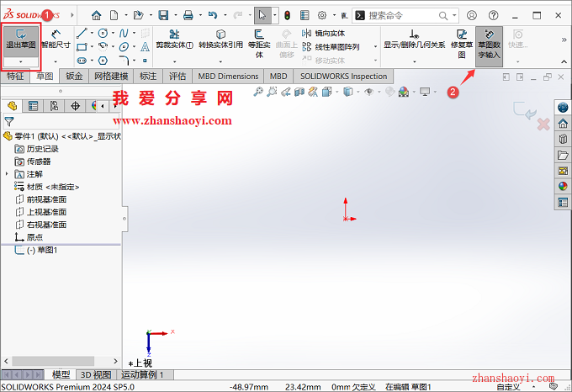The height and width of the screenshot is (392, 572).
Task: Switch to the SOLIDWORKS Inspection tab
Action: point(344,77)
